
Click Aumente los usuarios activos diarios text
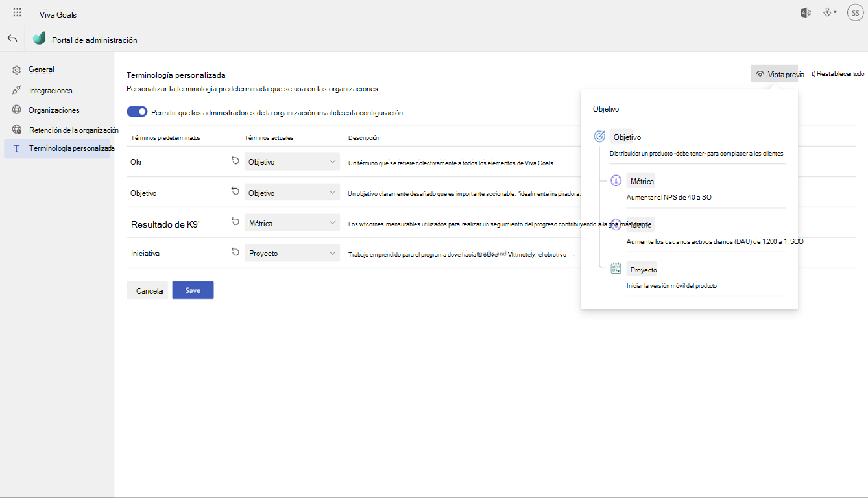[716, 241]
